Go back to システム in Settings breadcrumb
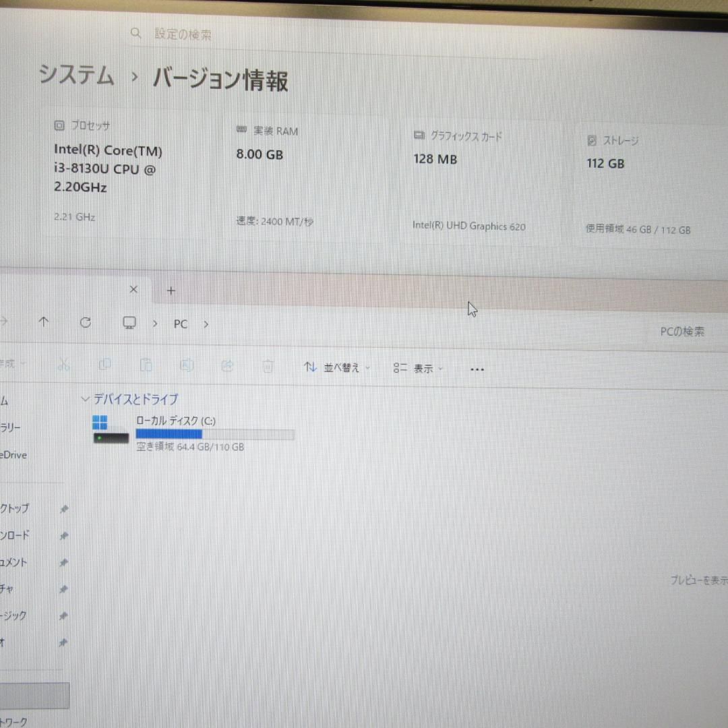Screen dimensions: 728x728 click(x=77, y=74)
